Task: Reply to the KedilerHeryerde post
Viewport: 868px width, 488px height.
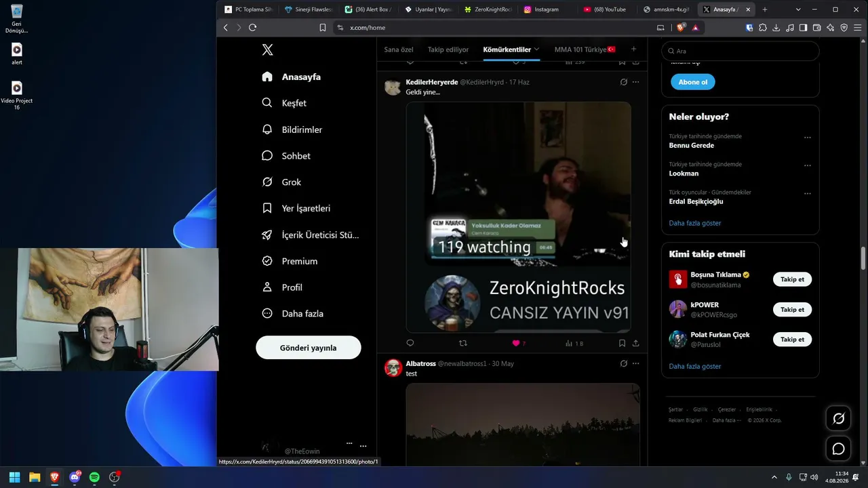Action: pos(410,343)
